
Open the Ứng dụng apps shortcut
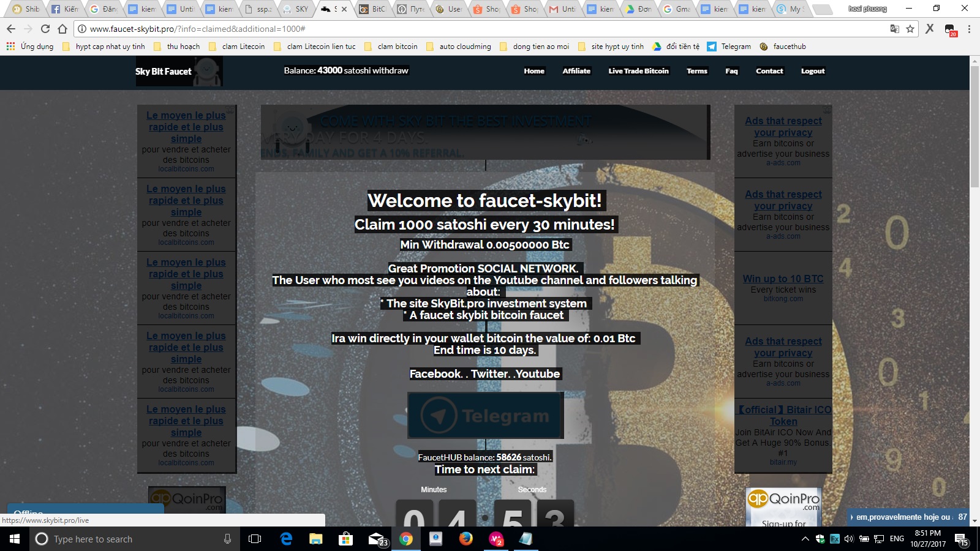(30, 47)
